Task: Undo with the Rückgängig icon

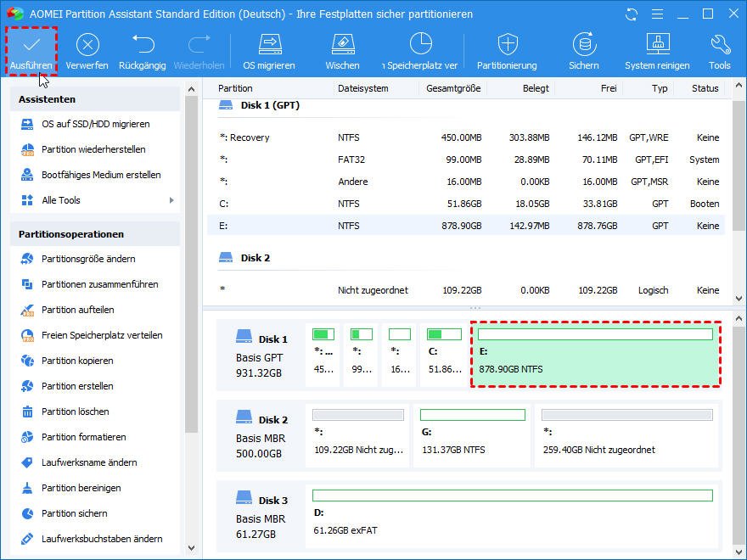Action: click(143, 45)
